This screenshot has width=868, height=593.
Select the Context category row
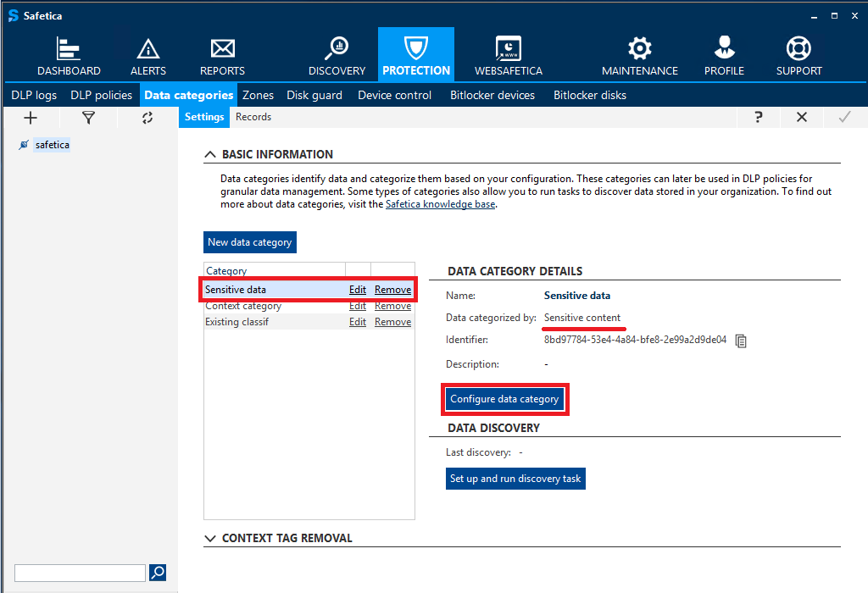point(309,306)
